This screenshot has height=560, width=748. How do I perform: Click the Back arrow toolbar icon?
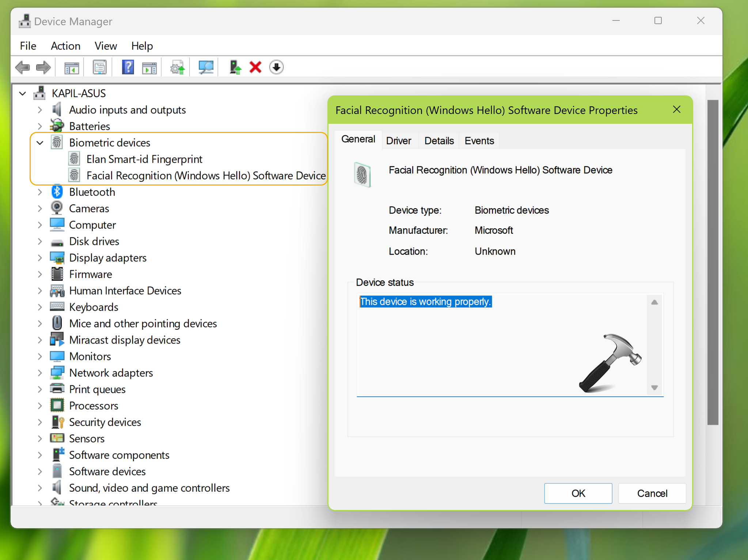(23, 68)
